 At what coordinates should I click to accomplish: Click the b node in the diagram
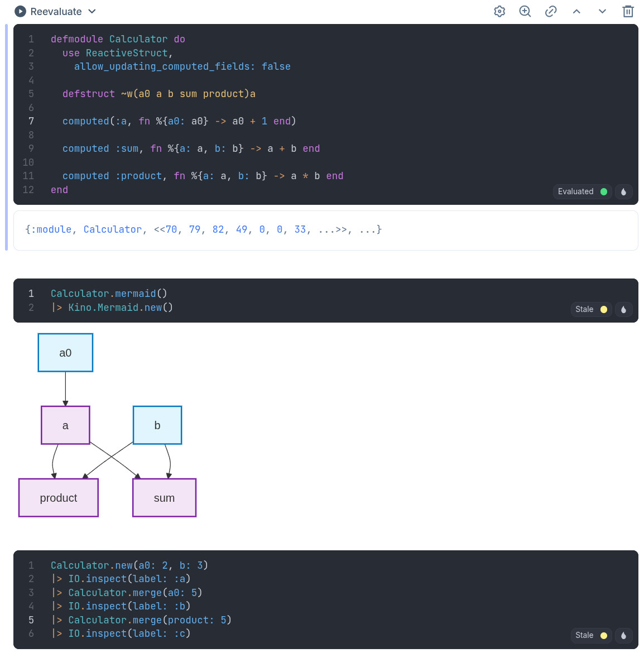[x=157, y=425]
